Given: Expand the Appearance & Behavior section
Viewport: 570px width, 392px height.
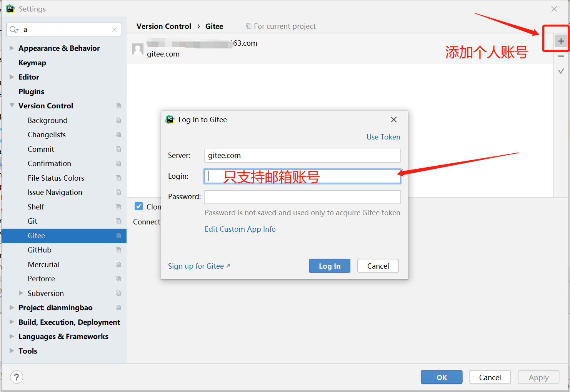Looking at the screenshot, I should (11, 48).
